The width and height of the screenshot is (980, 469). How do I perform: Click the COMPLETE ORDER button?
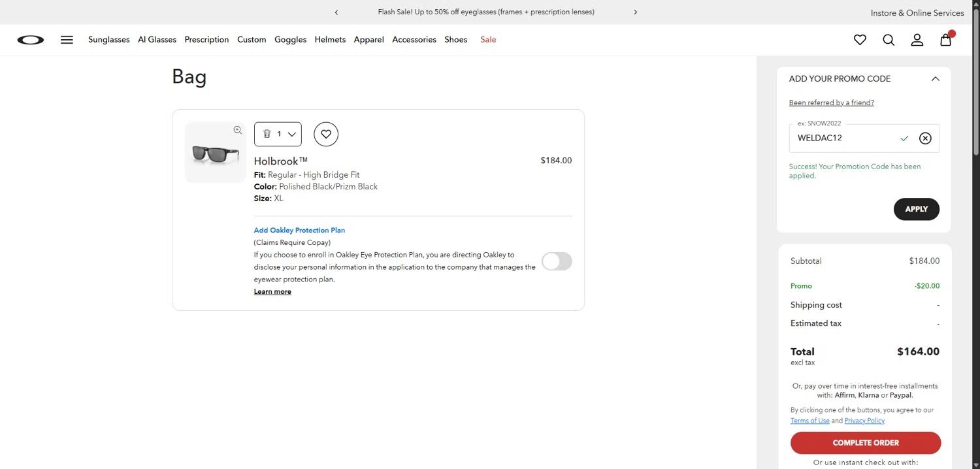click(x=866, y=443)
